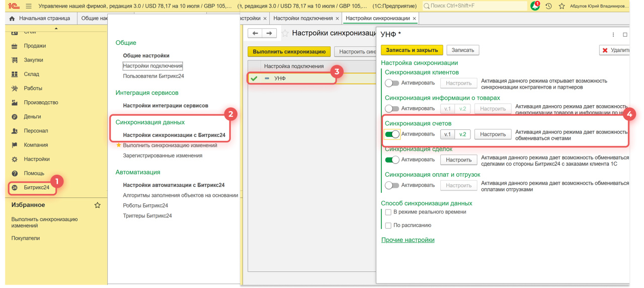
Task: Open Покупатели in Избранное list
Action: (x=26, y=238)
